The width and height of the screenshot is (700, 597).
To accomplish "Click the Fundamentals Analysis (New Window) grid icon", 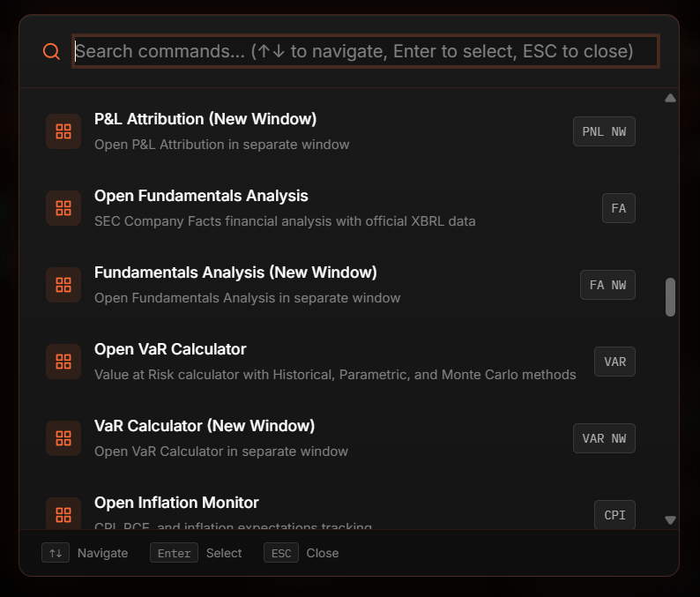I will (x=63, y=285).
